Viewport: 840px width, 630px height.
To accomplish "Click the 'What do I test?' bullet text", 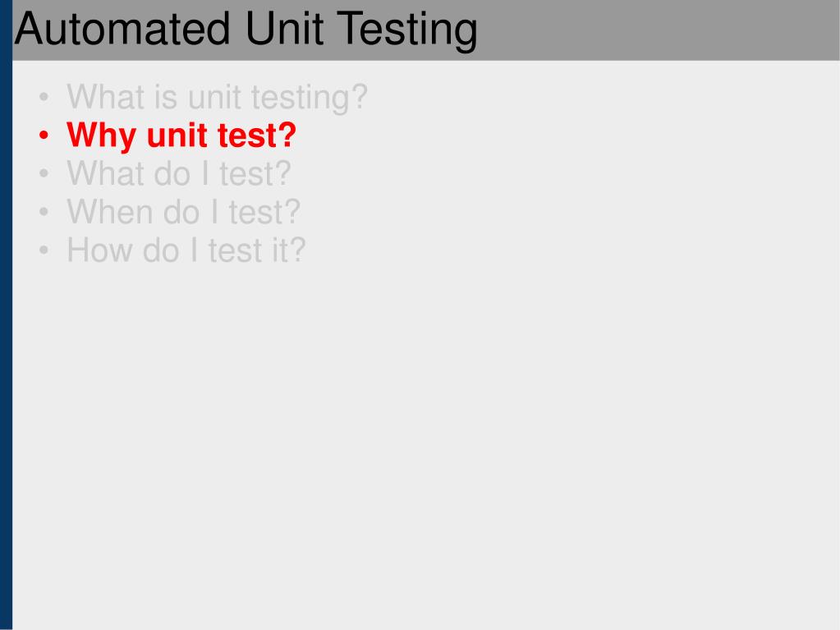I will click(x=178, y=173).
